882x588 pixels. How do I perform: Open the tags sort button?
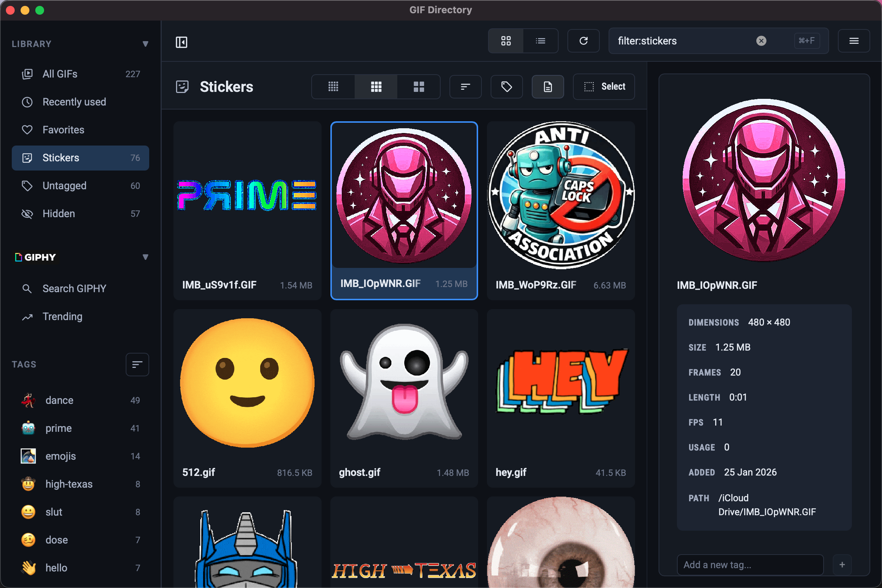(x=137, y=364)
